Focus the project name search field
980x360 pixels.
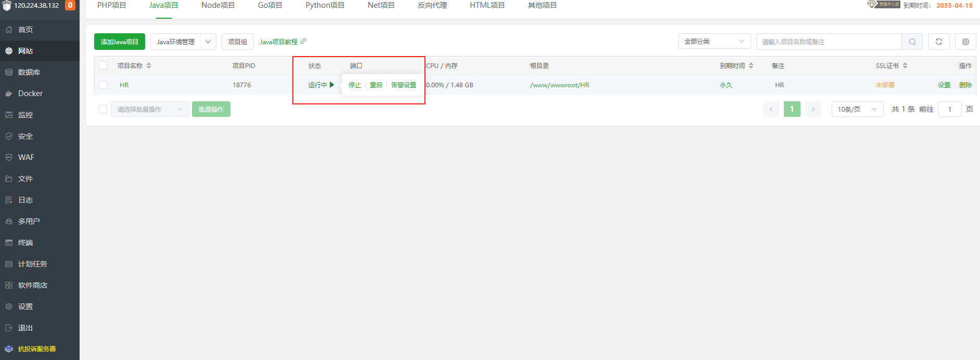[x=829, y=42]
